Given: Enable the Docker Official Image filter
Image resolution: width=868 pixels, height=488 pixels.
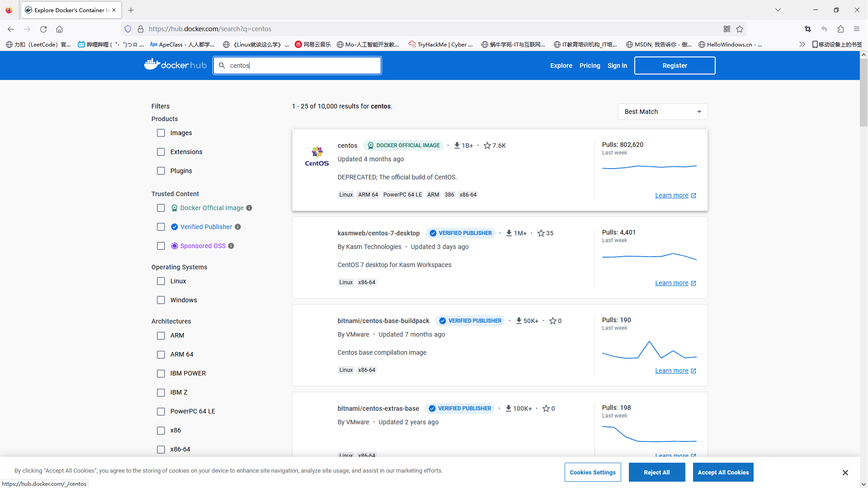Looking at the screenshot, I should tap(161, 208).
